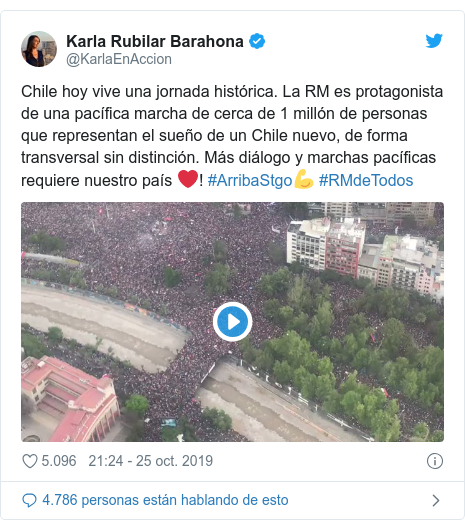Click the red-roofed building in video

coord(71,399)
